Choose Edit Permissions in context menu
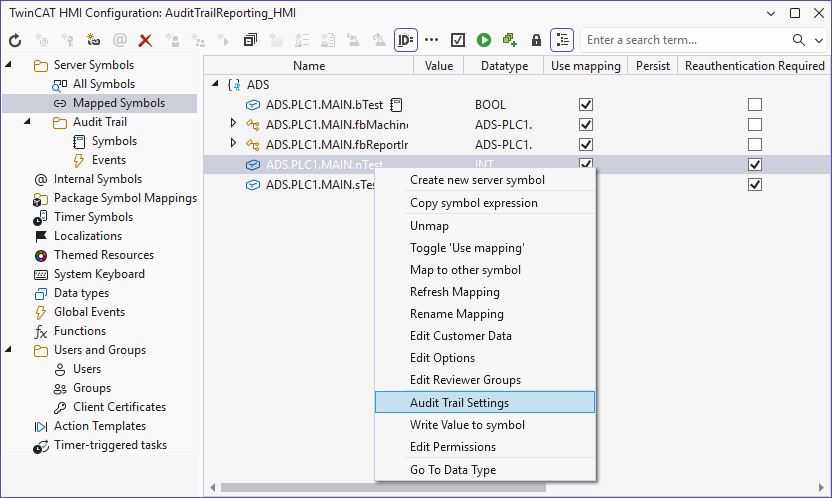 click(x=485, y=447)
